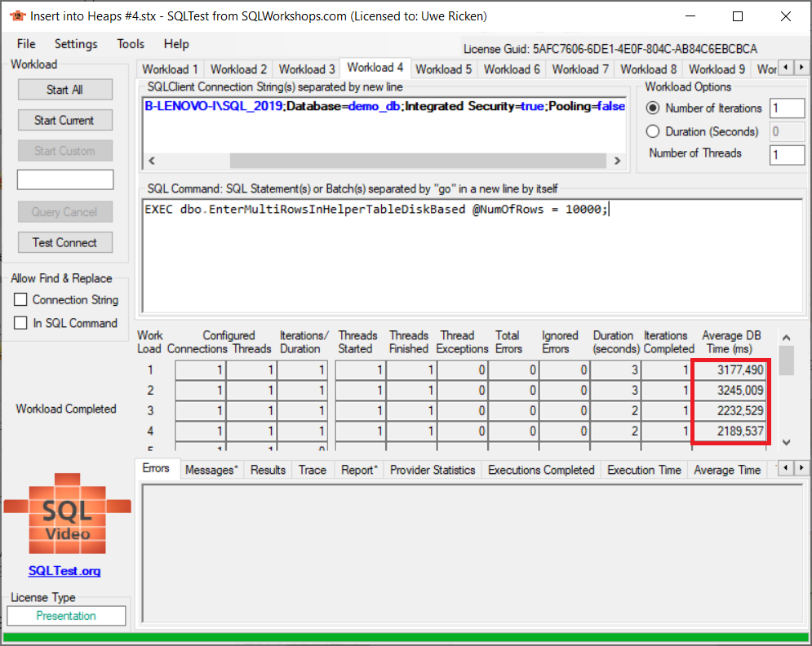This screenshot has width=812, height=646.
Task: Minimize the SQLTest window
Action: (x=690, y=16)
